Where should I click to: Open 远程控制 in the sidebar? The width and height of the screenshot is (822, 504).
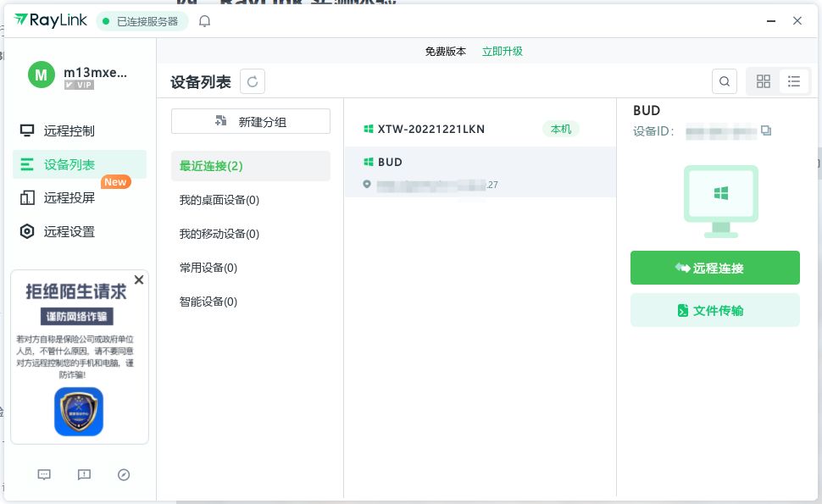(x=69, y=130)
